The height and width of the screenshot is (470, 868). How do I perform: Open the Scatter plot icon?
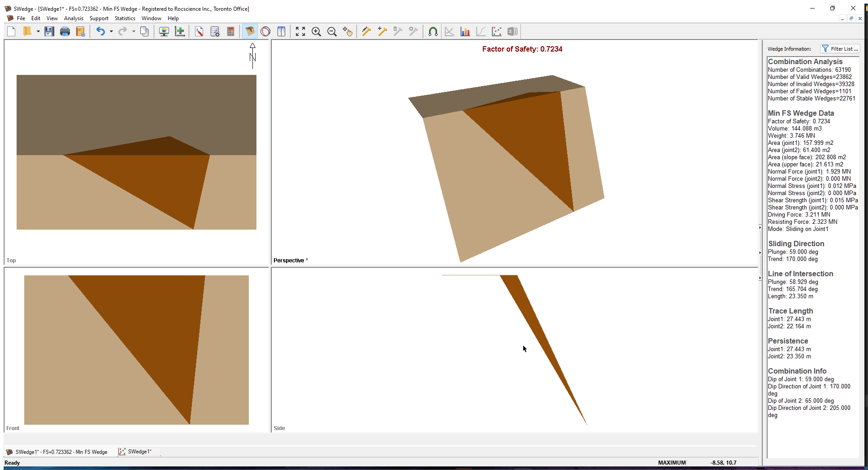pos(496,31)
